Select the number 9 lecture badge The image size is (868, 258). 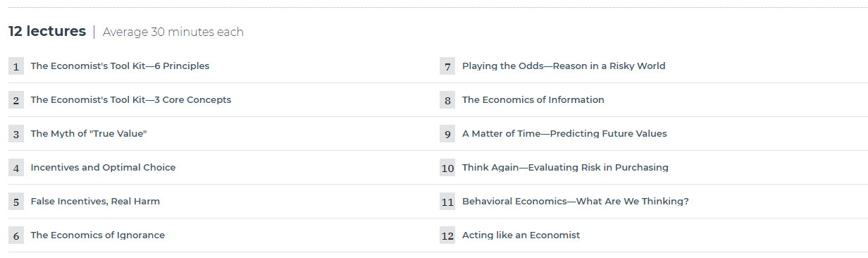447,134
